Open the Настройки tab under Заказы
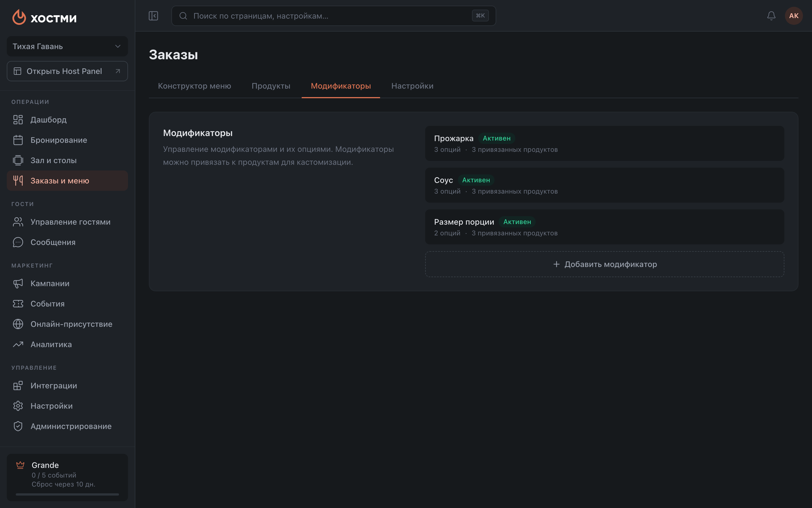Image resolution: width=812 pixels, height=508 pixels. pyautogui.click(x=412, y=86)
